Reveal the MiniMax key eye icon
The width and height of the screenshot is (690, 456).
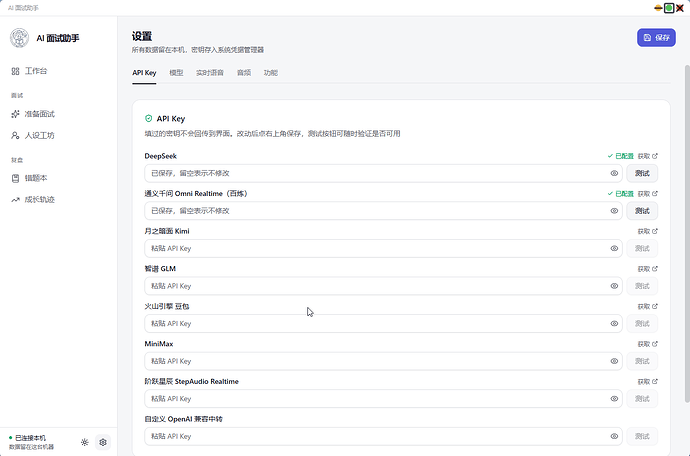pyautogui.click(x=614, y=361)
